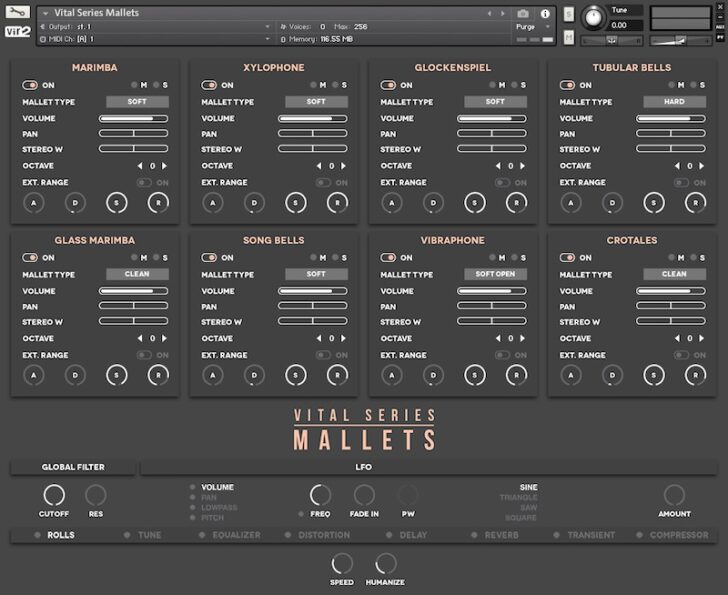This screenshot has height=595, width=728.
Task: Click the Glass Marimba Sustain knob
Action: point(117,375)
